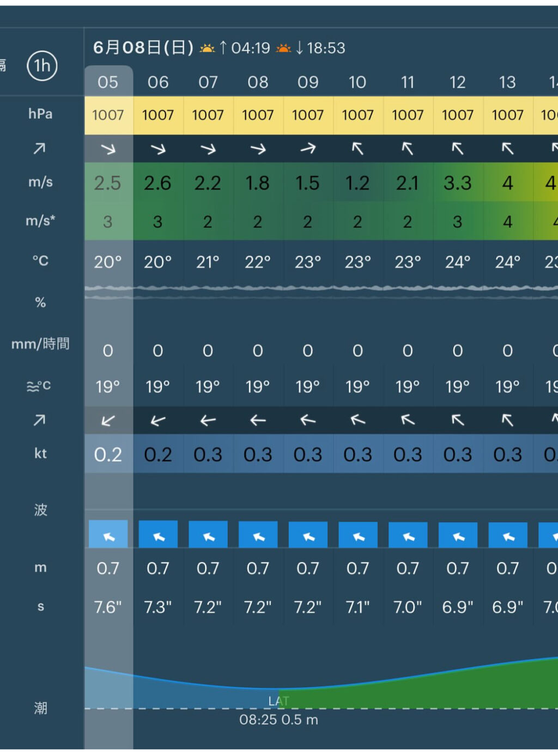
Task: Open the m/s* gust unit label
Action: pos(40,221)
